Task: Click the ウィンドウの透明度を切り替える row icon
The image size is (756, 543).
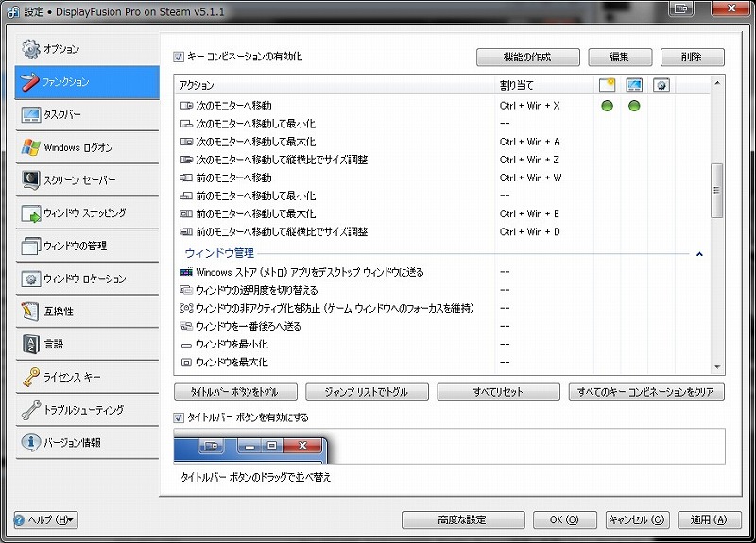Action: click(186, 290)
